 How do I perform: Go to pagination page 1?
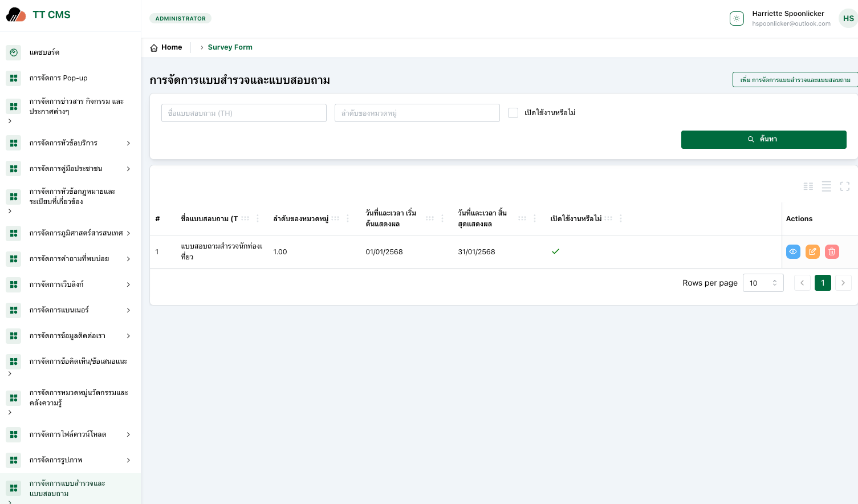click(x=823, y=283)
